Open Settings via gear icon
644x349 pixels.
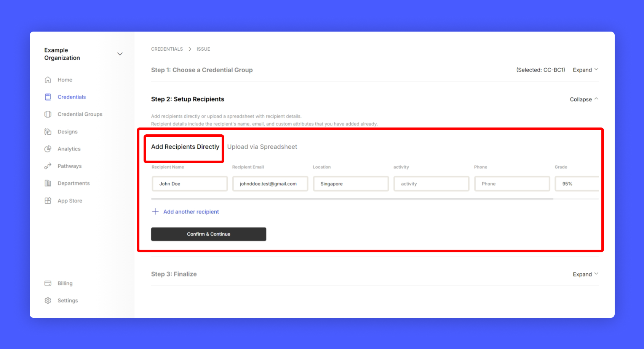point(48,300)
